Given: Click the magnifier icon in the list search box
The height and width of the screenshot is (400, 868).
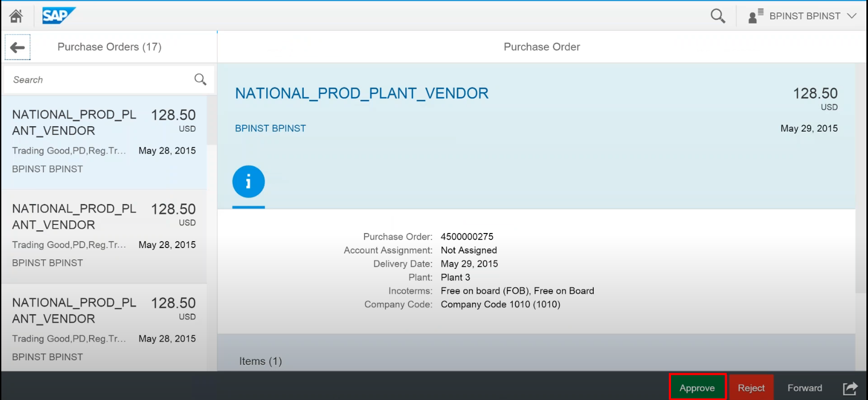Looking at the screenshot, I should (x=200, y=79).
